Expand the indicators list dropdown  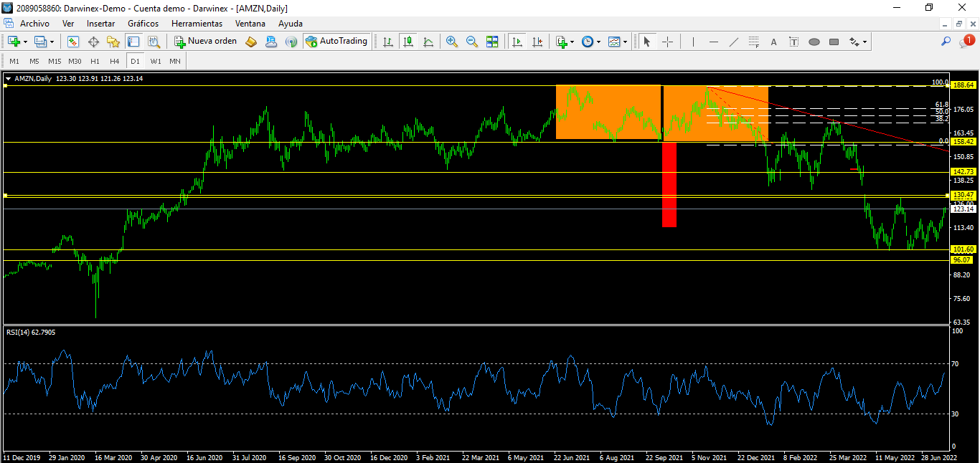[x=572, y=42]
